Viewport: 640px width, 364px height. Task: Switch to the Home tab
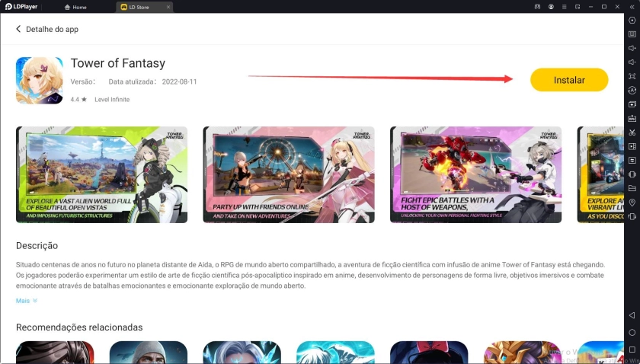click(x=75, y=7)
